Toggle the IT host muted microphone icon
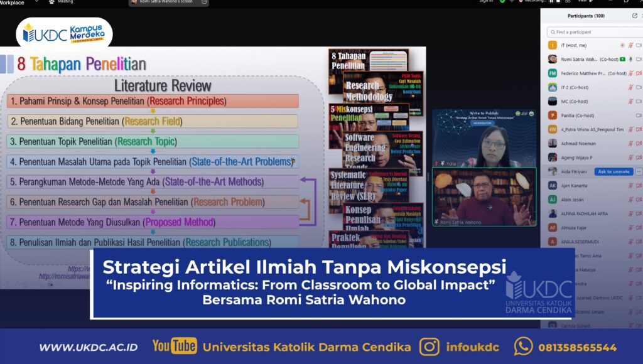The height and width of the screenshot is (364, 643). [630, 45]
